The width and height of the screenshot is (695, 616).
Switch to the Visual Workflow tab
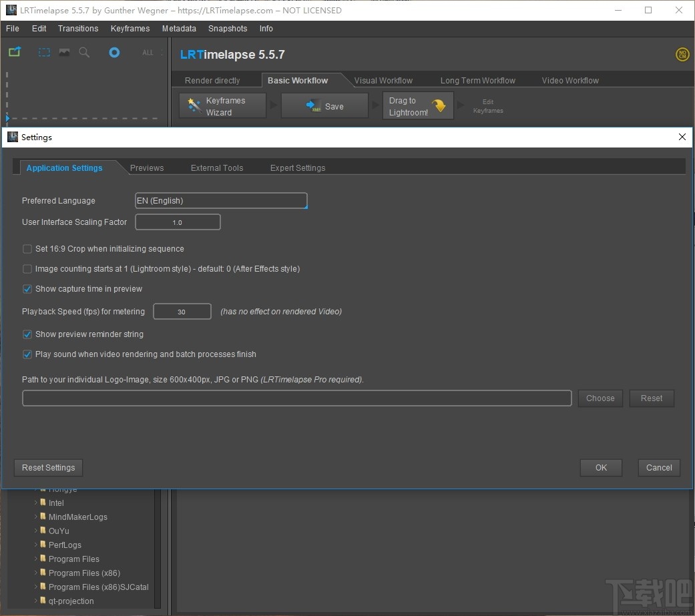383,81
